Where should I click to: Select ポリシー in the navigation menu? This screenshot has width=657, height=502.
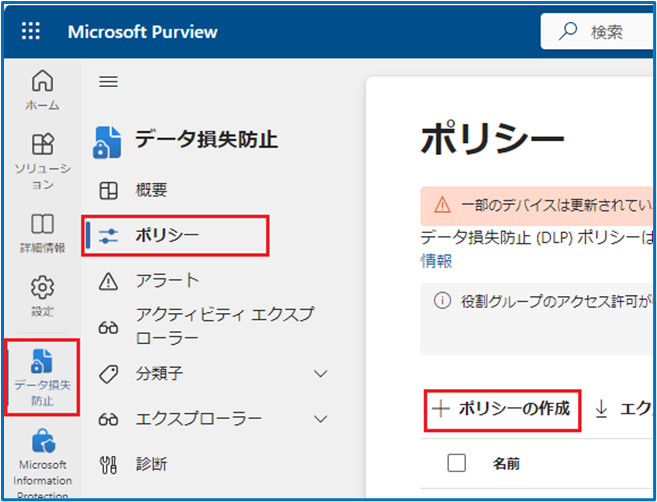point(166,235)
